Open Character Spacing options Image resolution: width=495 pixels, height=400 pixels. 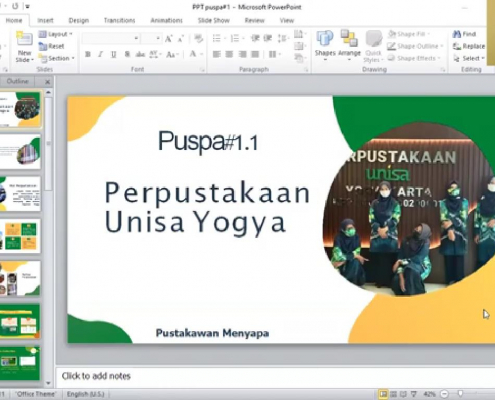pyautogui.click(x=155, y=54)
